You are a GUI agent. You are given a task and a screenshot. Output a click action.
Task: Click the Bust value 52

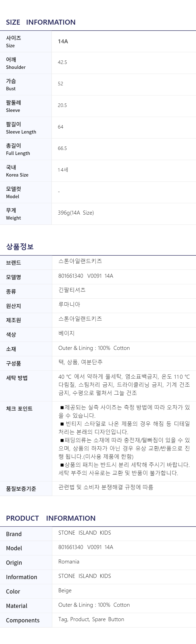pyautogui.click(x=60, y=84)
